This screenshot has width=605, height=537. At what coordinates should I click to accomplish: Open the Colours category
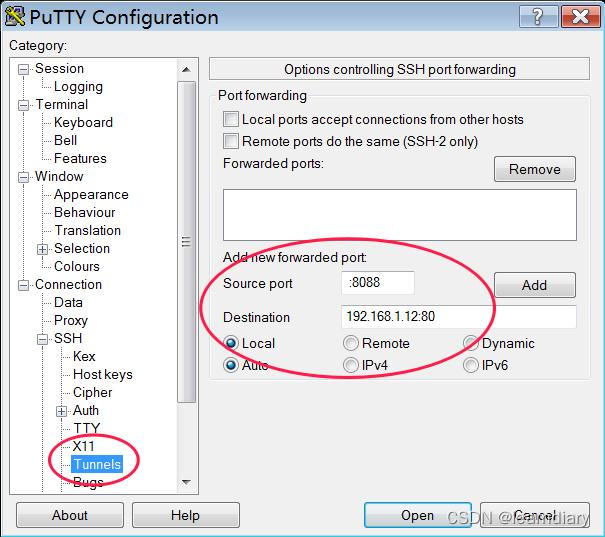[77, 266]
